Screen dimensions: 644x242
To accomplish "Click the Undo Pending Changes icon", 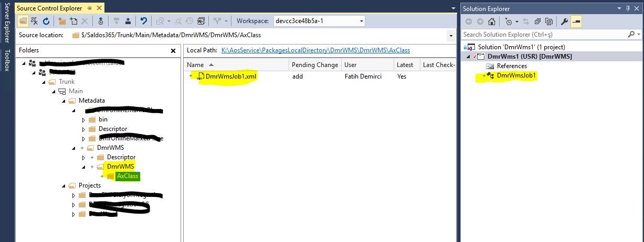I will coord(143,21).
